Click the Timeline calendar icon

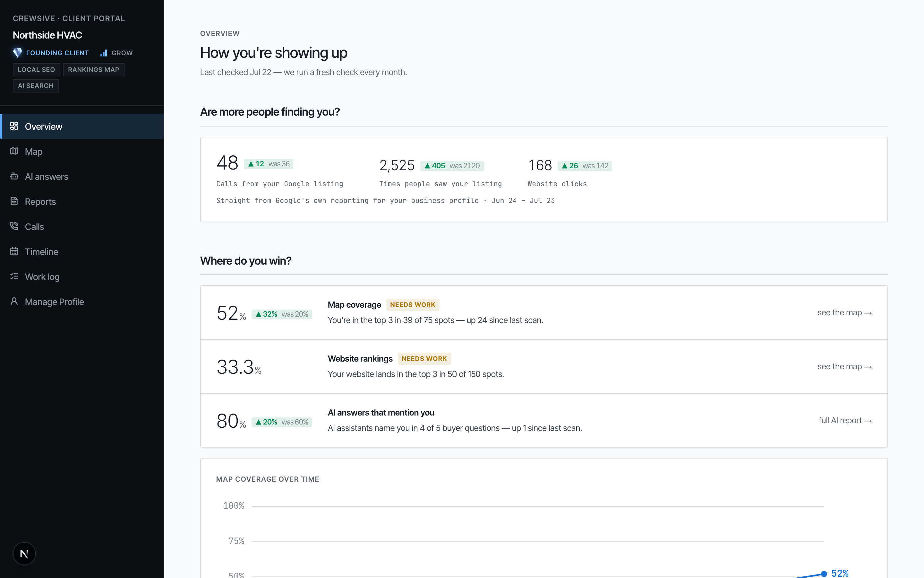pyautogui.click(x=14, y=251)
